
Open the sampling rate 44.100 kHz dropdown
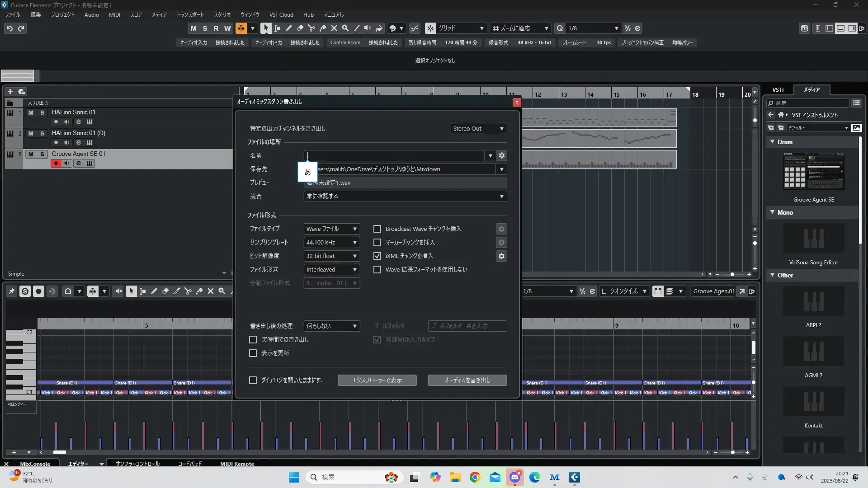click(x=331, y=243)
